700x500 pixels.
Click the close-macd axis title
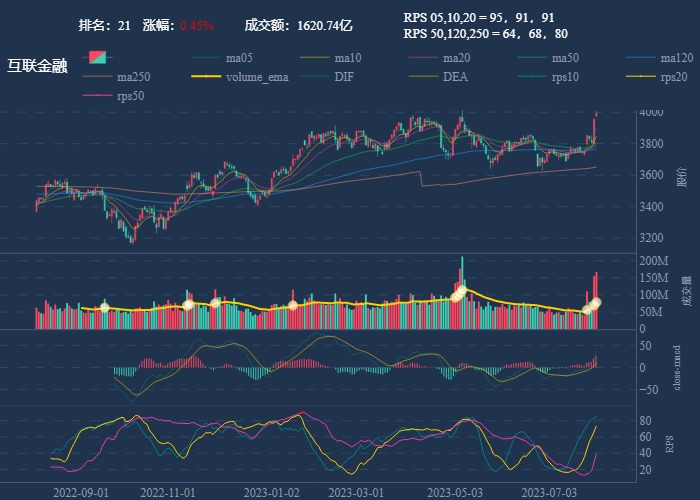(x=677, y=368)
